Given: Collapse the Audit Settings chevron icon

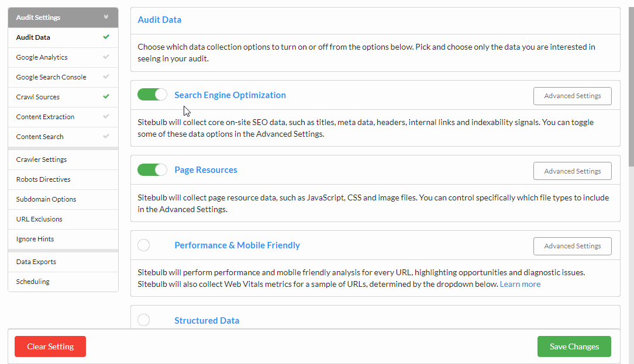Looking at the screenshot, I should (106, 17).
